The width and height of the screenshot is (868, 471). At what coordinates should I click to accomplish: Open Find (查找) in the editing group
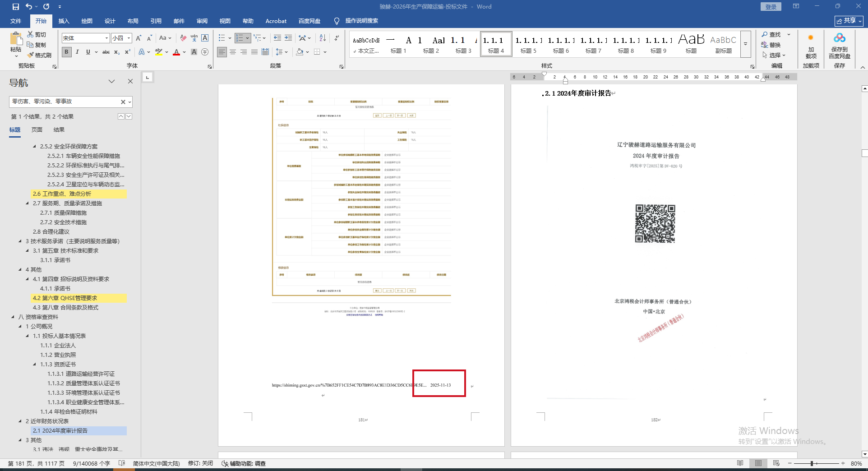coord(771,34)
